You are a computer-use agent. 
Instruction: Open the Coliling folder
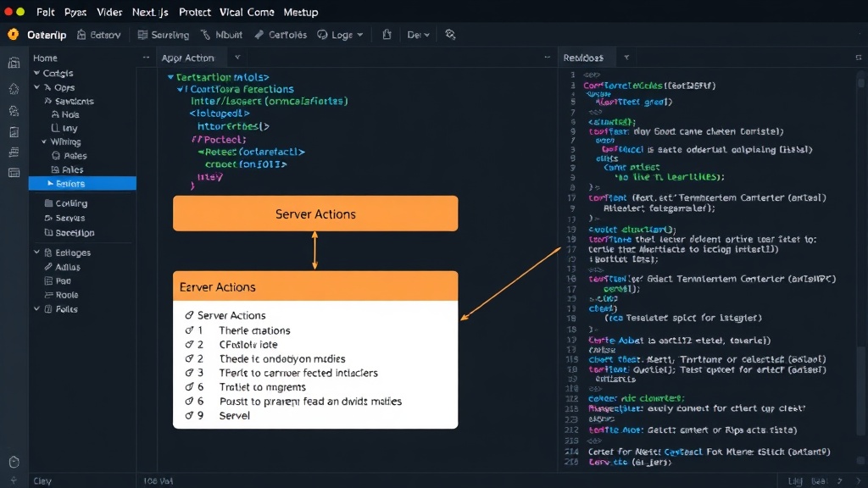(x=66, y=203)
